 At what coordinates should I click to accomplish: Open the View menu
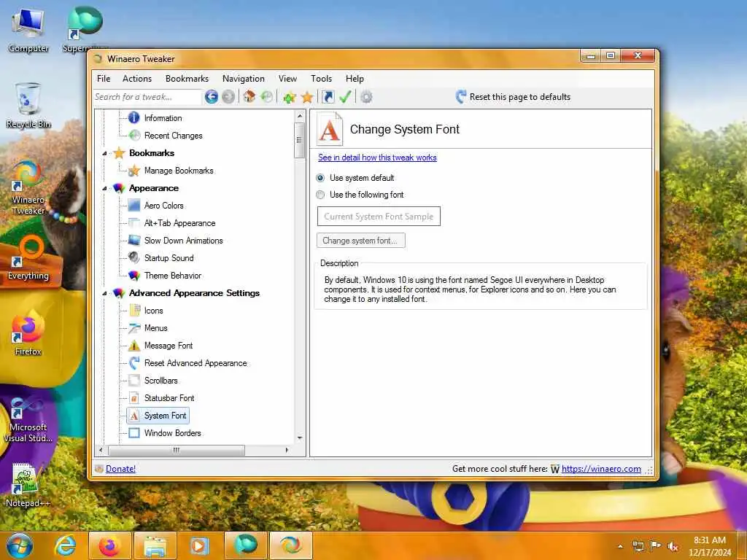pyautogui.click(x=287, y=79)
